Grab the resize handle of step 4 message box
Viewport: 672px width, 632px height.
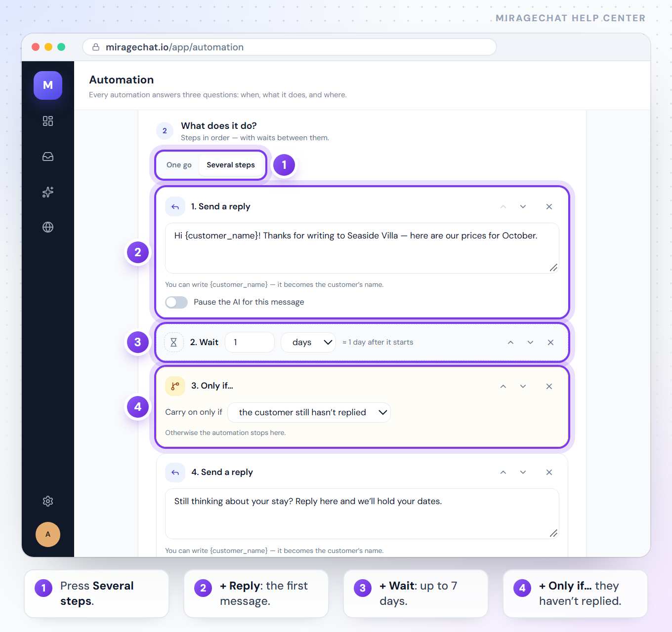[x=553, y=533]
